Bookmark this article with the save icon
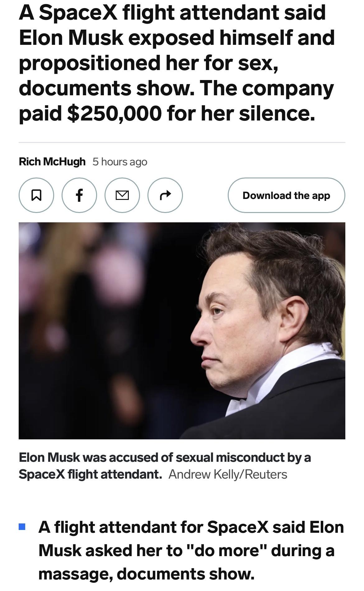 (36, 195)
